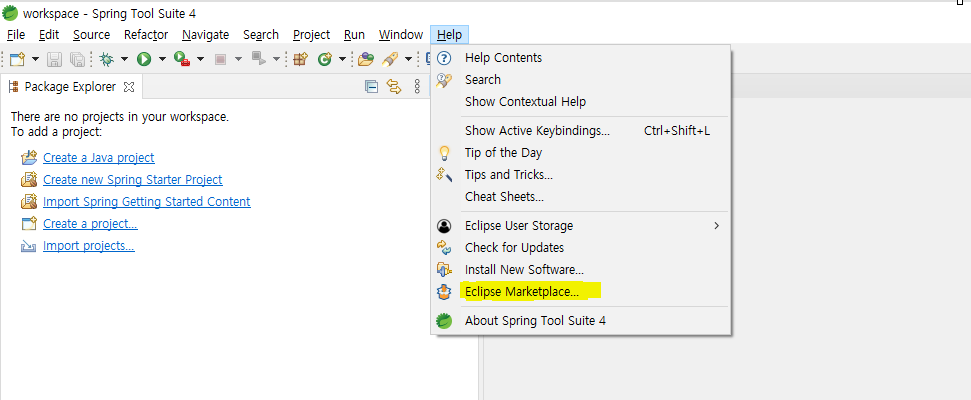Open the Navigate menu
The height and width of the screenshot is (400, 971).
[206, 35]
